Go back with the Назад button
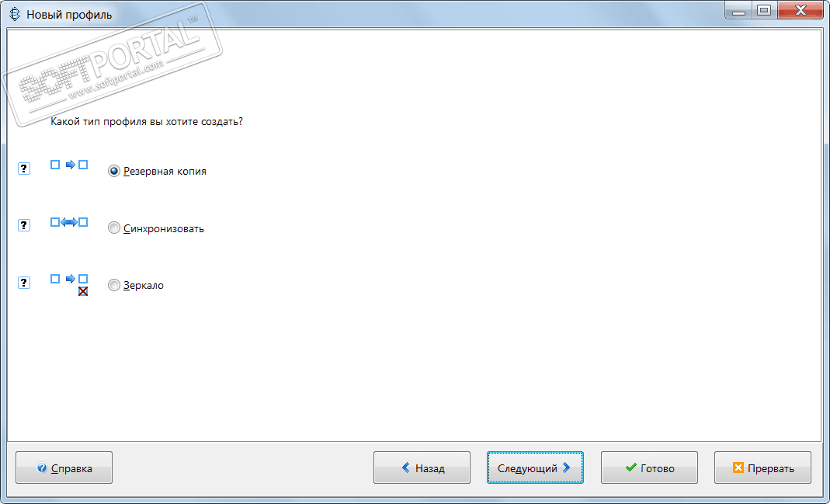This screenshot has width=830, height=504. [422, 468]
